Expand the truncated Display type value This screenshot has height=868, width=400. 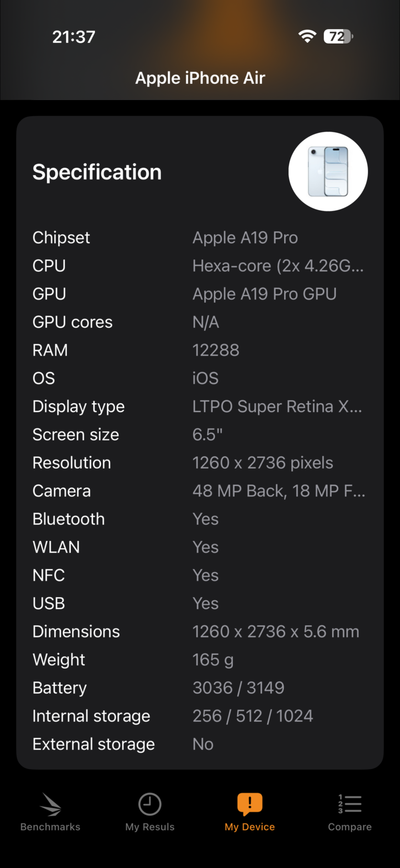(x=277, y=406)
